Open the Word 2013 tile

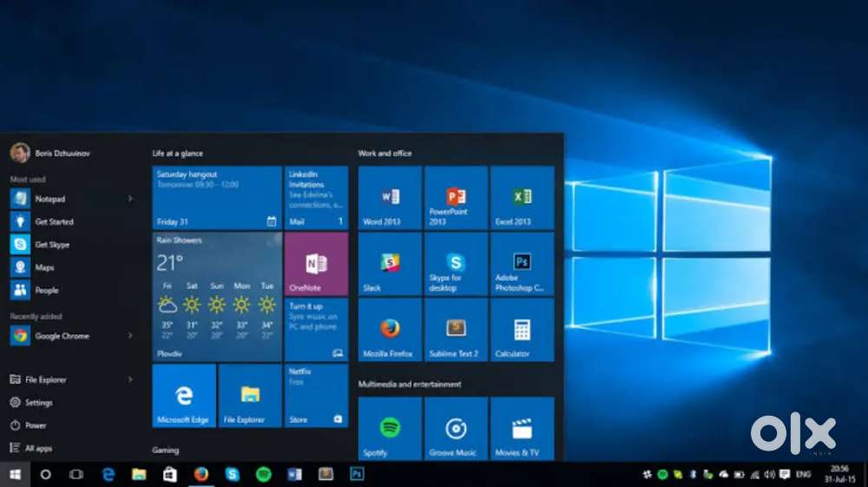click(x=390, y=198)
